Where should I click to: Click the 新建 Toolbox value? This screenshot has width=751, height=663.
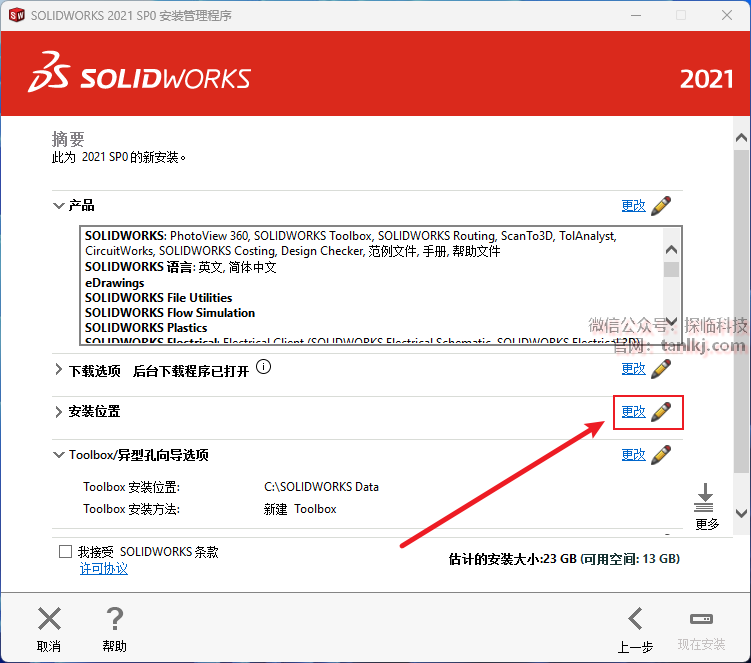300,509
